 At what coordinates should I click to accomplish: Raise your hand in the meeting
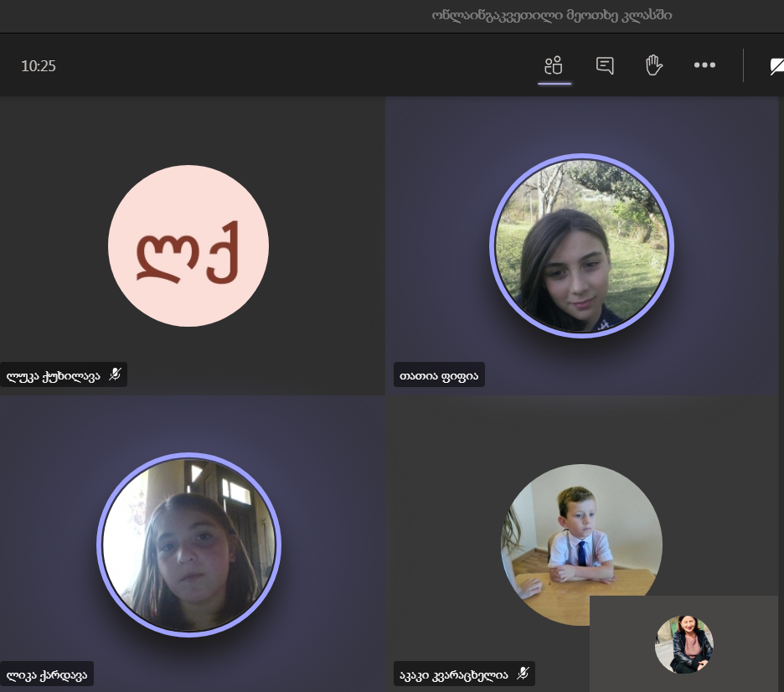point(653,65)
